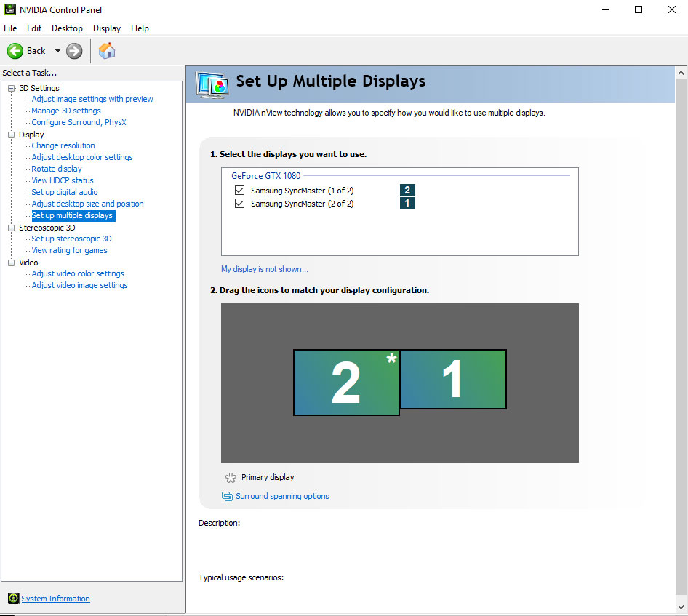
Task: Open Adjust desktop size and position
Action: [x=88, y=204]
